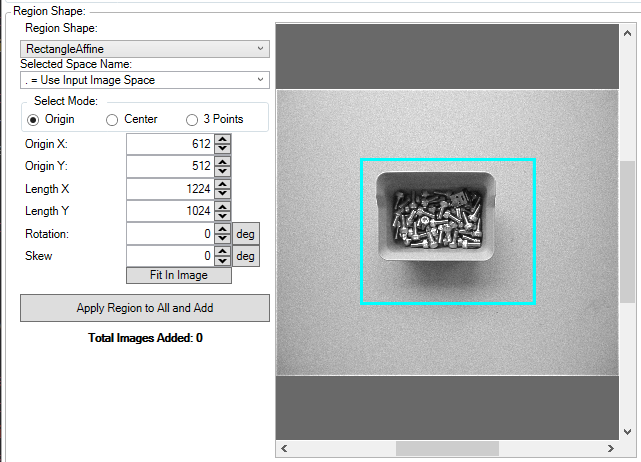Increase Origin X with up arrow

222,139
